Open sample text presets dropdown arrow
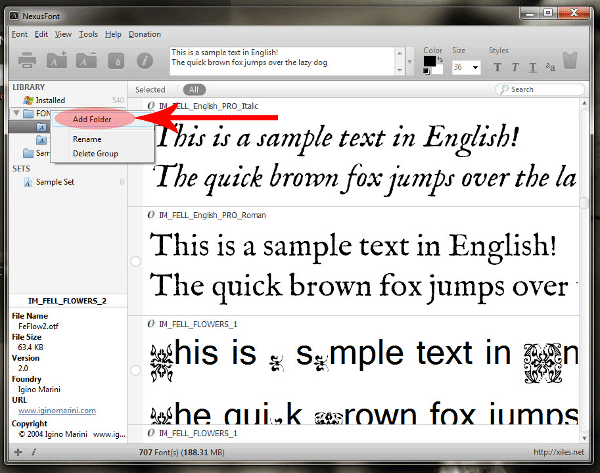The height and width of the screenshot is (473, 600). 409,62
